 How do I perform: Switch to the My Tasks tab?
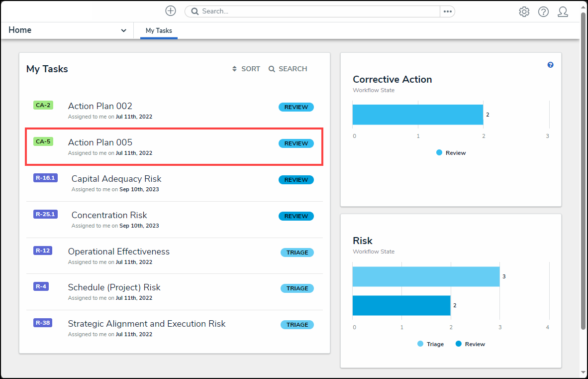pos(159,31)
